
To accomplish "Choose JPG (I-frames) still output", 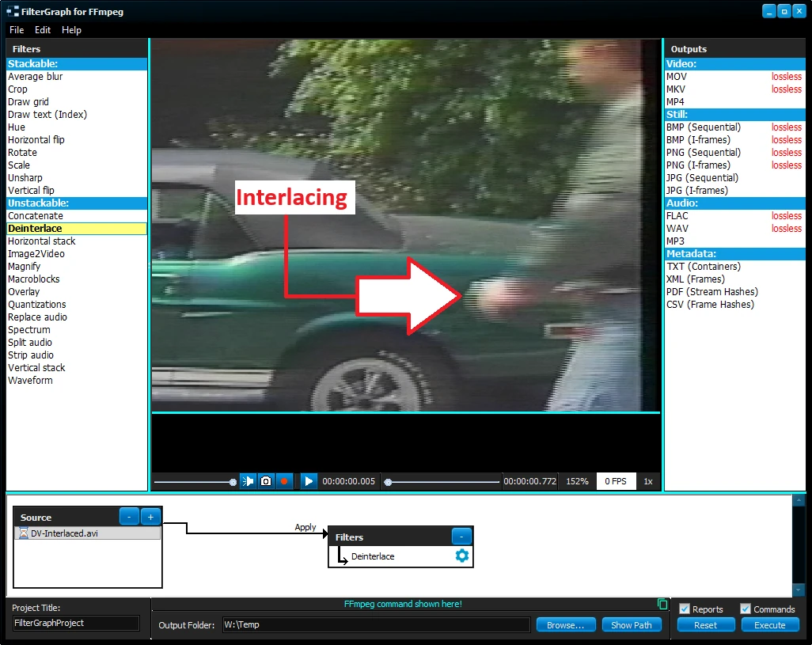I will (x=735, y=191).
